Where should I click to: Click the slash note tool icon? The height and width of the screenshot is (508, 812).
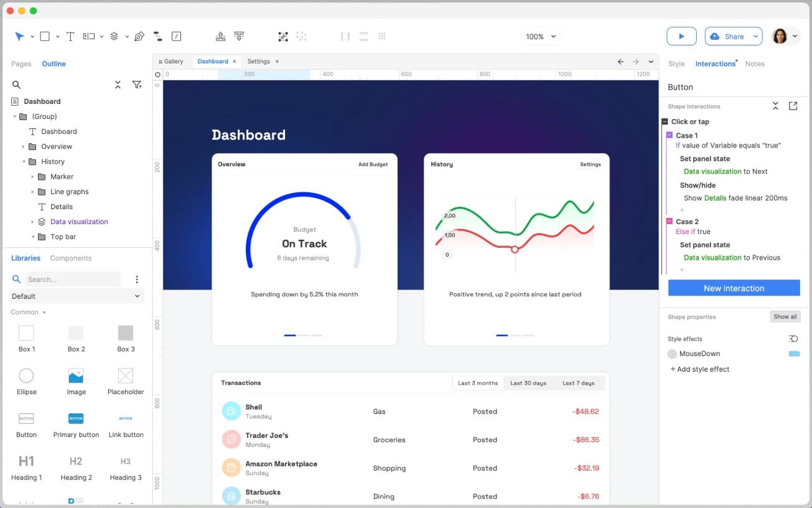point(177,37)
